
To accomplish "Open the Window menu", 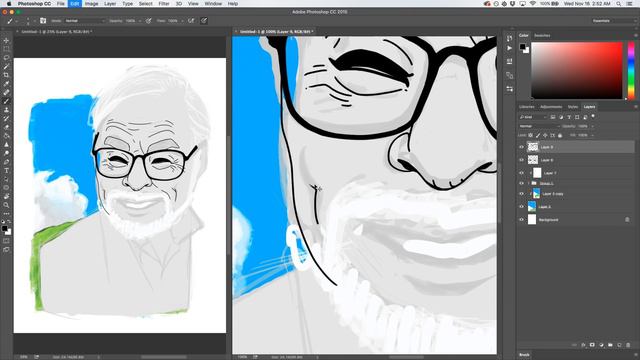I will click(x=213, y=4).
